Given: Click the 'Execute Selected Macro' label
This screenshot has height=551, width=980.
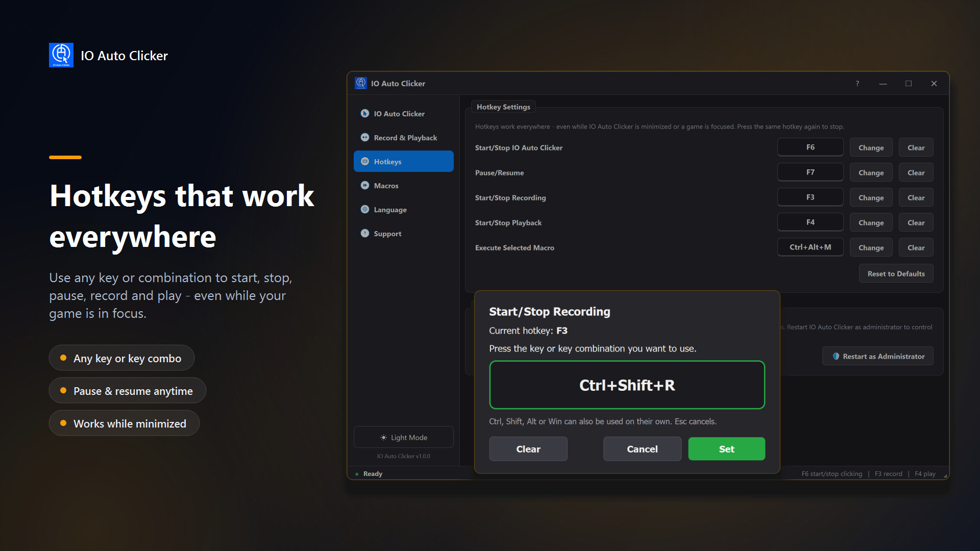Looking at the screenshot, I should point(514,247).
